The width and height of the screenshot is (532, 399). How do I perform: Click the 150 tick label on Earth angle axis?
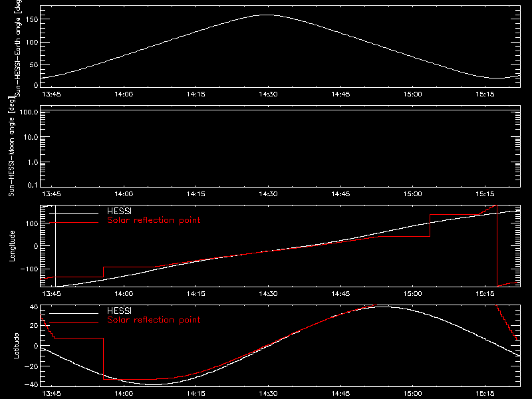point(32,19)
